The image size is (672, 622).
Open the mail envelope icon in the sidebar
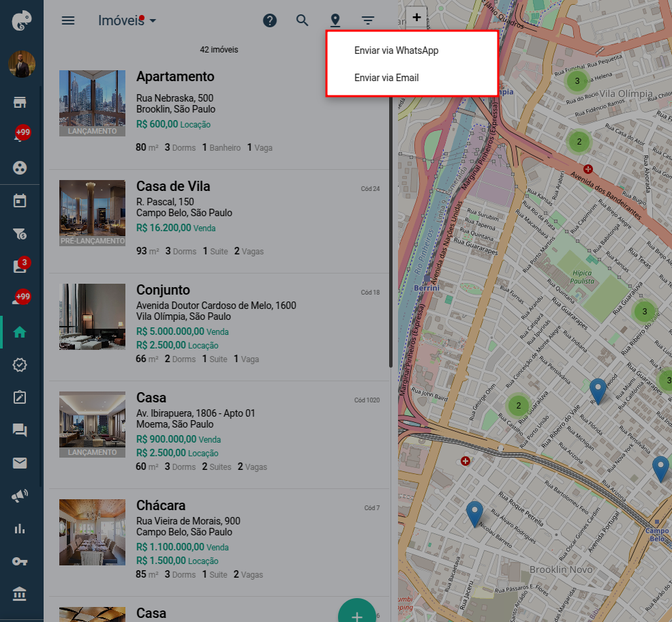pos(20,463)
